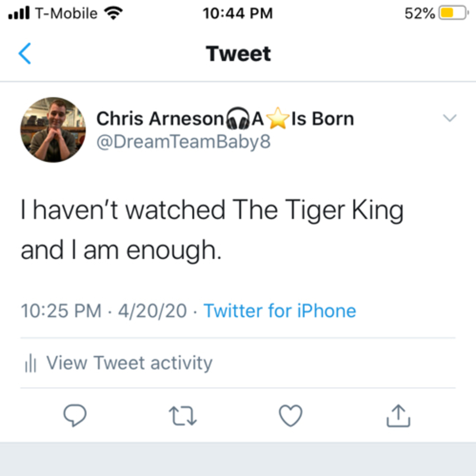Tap the @DreamTeamBaby8 handle
Viewport: 476px width, 476px height.
(184, 142)
